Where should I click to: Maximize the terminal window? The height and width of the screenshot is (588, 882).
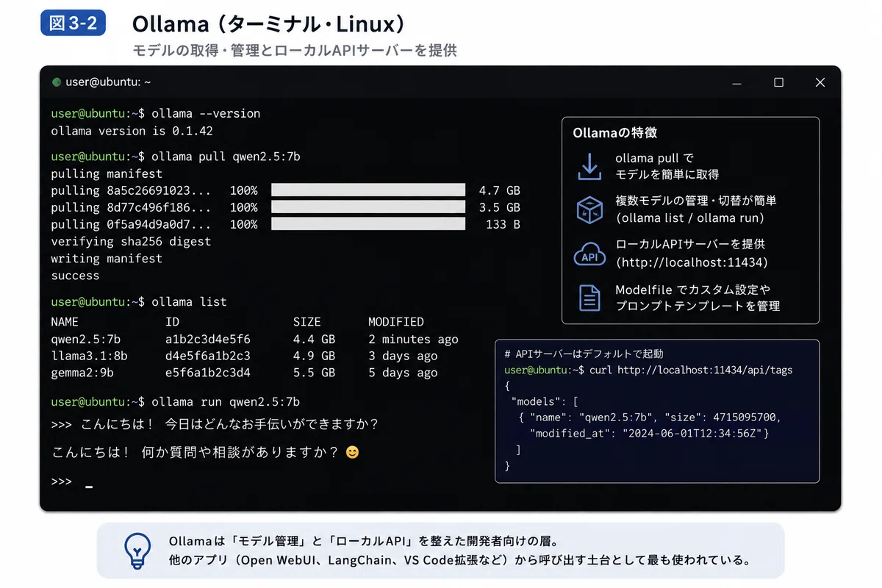[x=779, y=82]
